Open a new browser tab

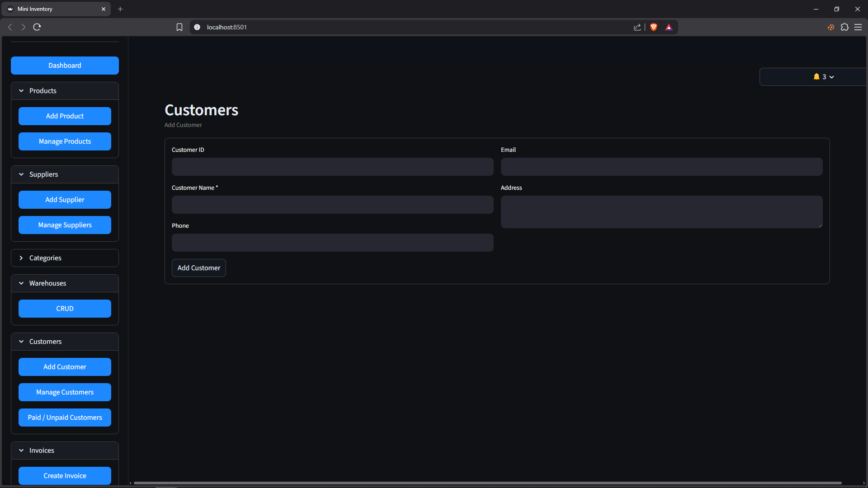pos(120,9)
